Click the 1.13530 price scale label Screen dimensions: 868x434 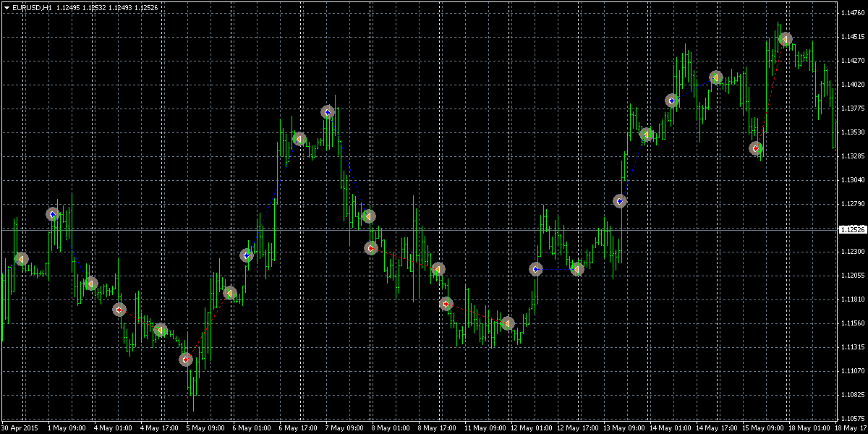pos(853,132)
